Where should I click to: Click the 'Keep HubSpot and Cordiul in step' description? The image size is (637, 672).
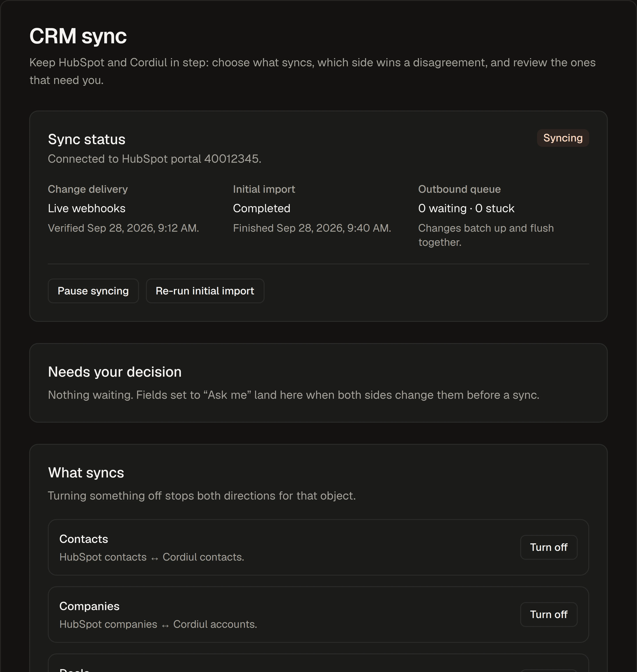point(312,71)
